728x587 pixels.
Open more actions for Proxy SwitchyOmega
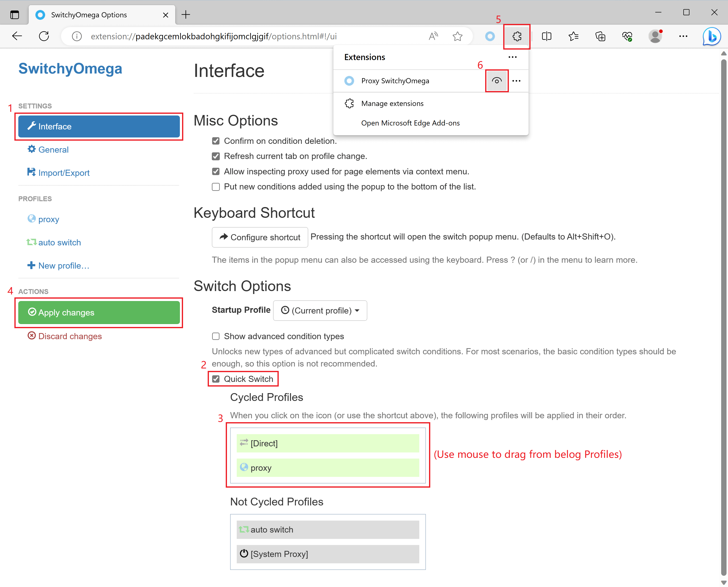[516, 81]
